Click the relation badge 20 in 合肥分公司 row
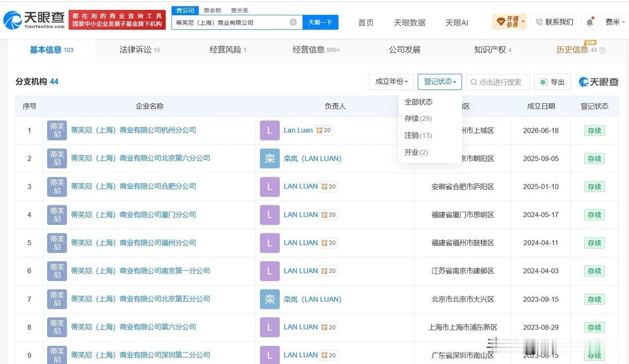The height and width of the screenshot is (364, 629). point(328,187)
